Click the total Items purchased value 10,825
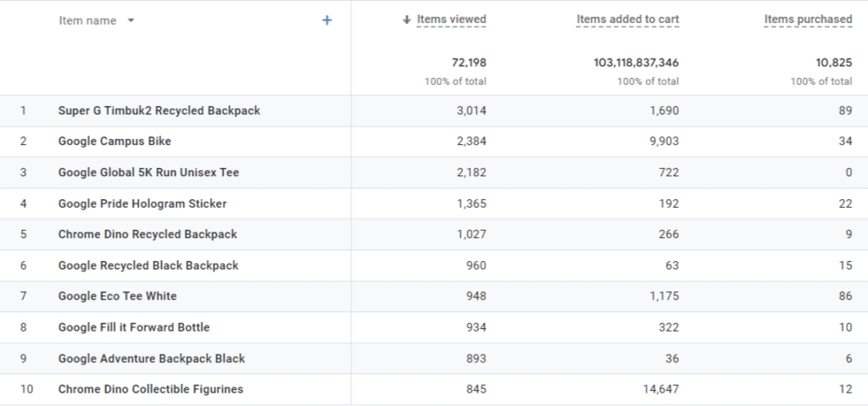This screenshot has width=868, height=406. 834,63
